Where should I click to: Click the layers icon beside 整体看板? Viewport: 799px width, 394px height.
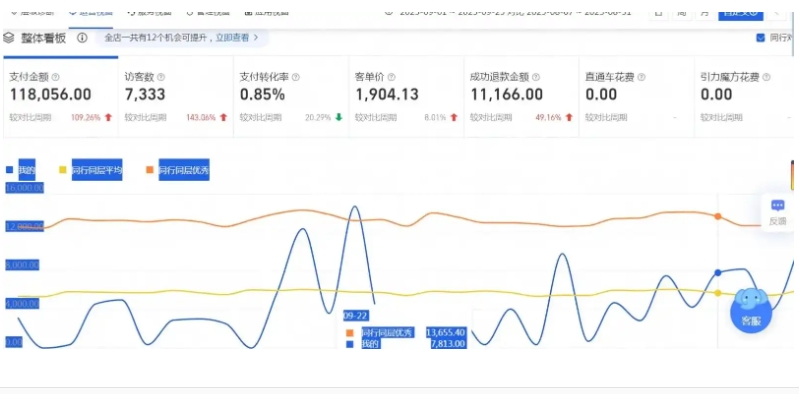coord(8,38)
